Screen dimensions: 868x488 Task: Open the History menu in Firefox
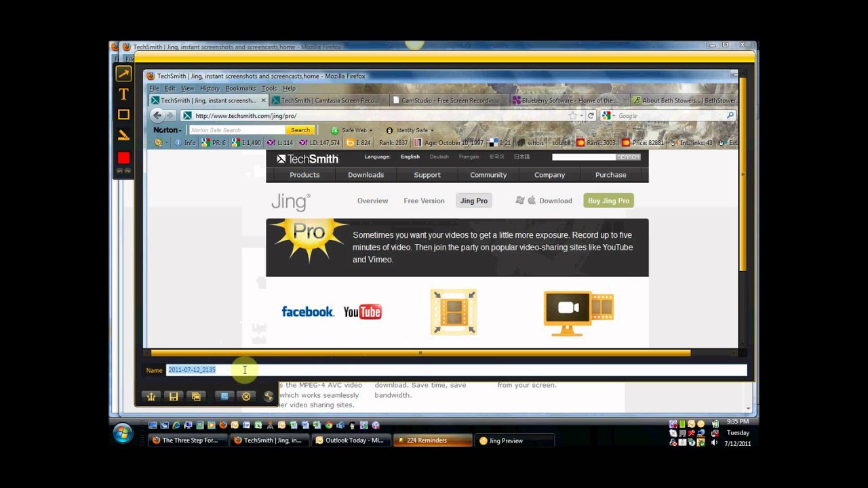tap(210, 88)
